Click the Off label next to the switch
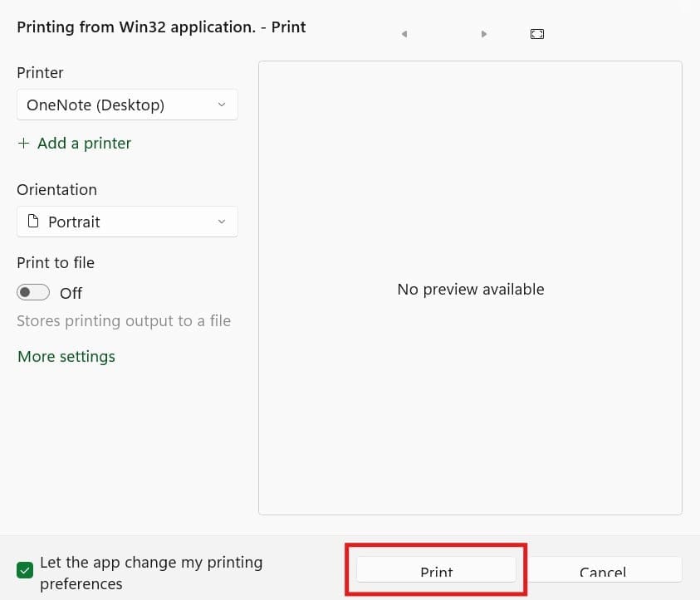The height and width of the screenshot is (600, 700). click(x=71, y=293)
